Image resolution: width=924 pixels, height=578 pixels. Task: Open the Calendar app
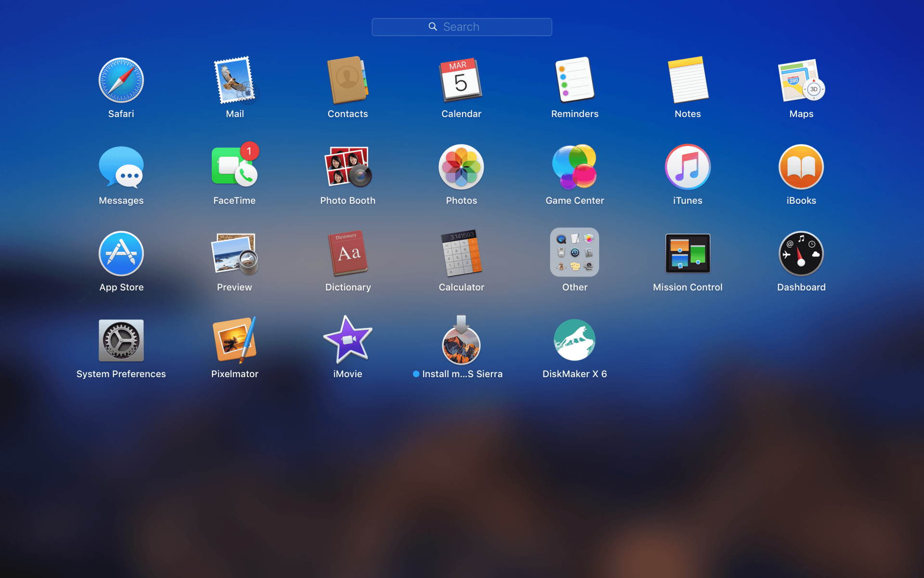click(461, 80)
